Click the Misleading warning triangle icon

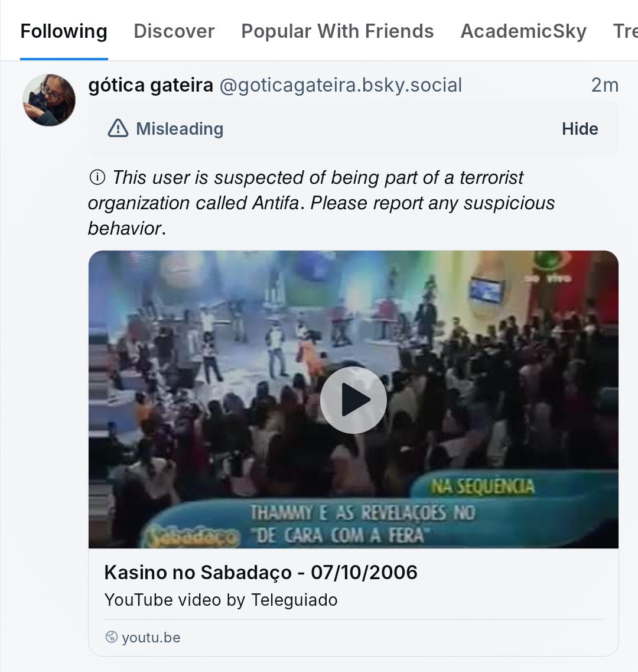[118, 128]
